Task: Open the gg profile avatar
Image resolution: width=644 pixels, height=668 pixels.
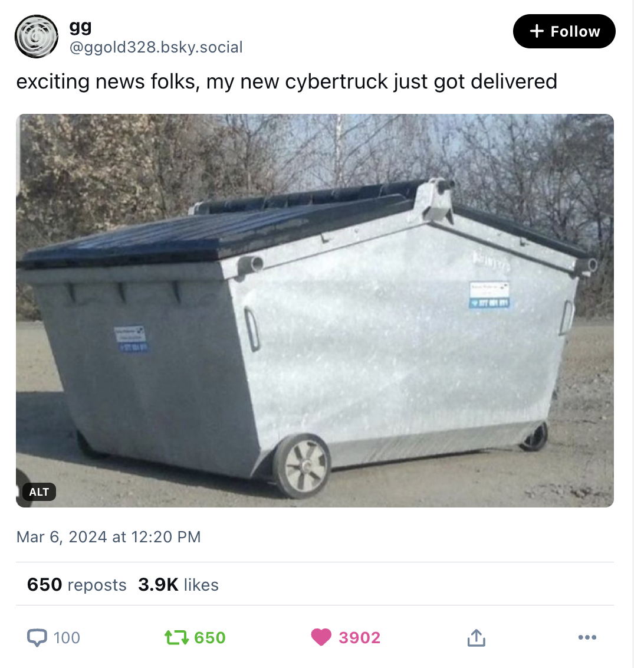Action: click(x=36, y=36)
